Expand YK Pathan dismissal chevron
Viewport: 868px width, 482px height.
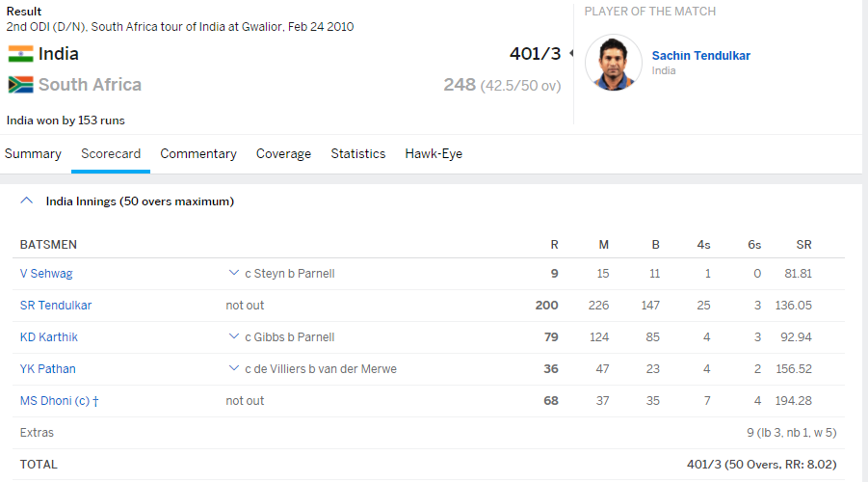(233, 369)
